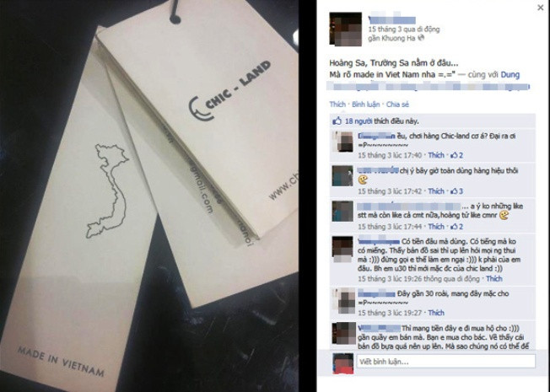Screen dimensions: 550x392
Task: Open poster's profile picture at top
Action: pos(345,30)
